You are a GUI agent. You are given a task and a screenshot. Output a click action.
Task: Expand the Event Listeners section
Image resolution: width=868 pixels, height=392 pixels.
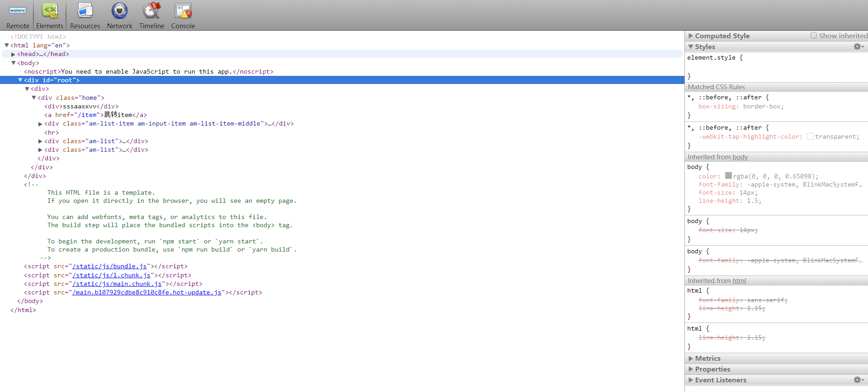coord(691,380)
